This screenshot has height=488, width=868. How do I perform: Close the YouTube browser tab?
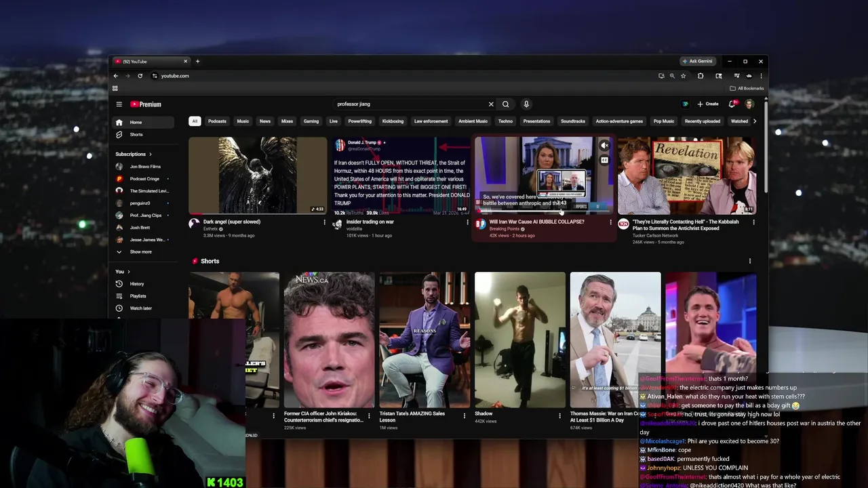(185, 62)
